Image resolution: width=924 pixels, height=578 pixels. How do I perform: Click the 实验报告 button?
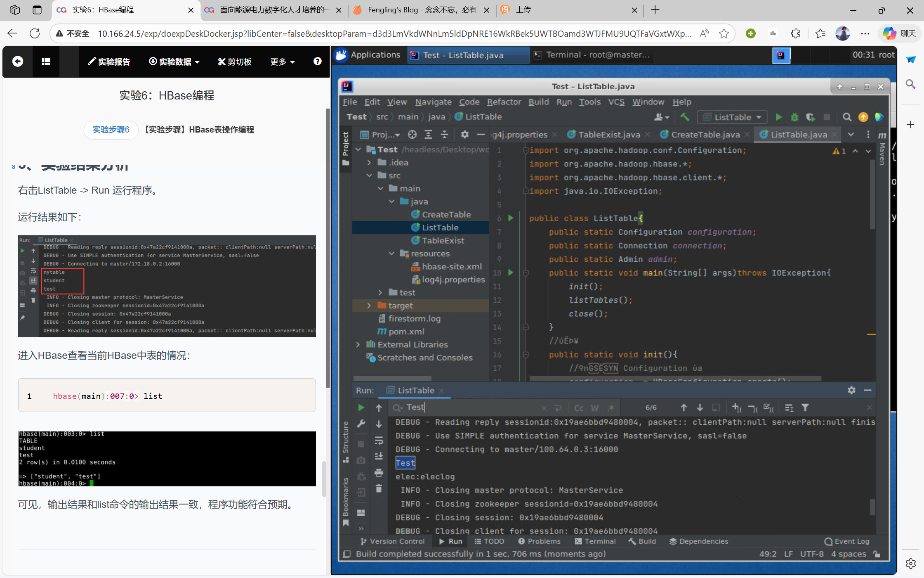pyautogui.click(x=109, y=62)
